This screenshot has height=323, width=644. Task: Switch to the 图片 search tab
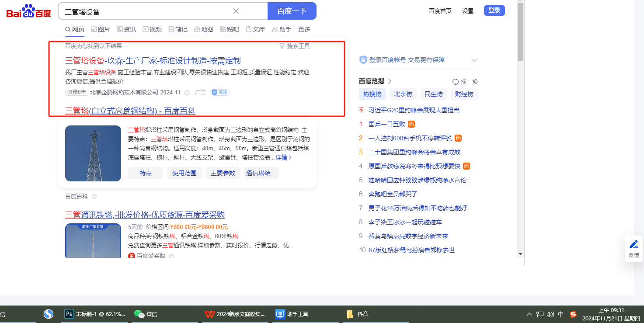[x=101, y=29]
